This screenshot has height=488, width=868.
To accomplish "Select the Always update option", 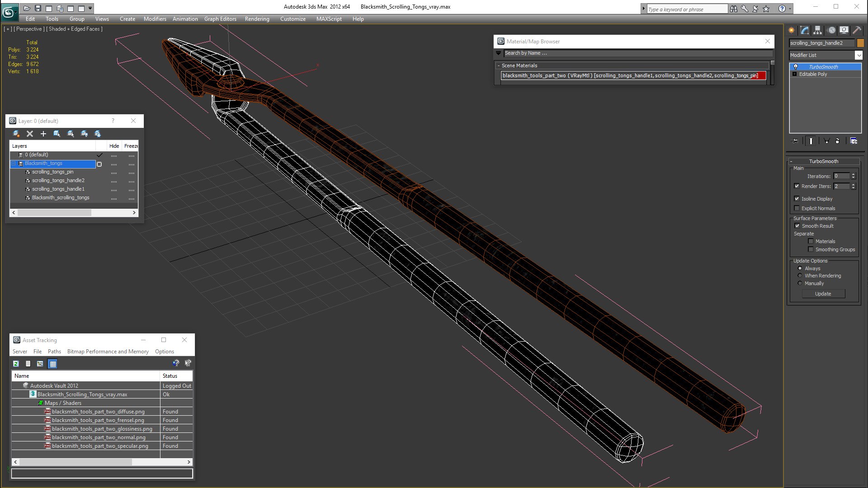I will point(800,268).
